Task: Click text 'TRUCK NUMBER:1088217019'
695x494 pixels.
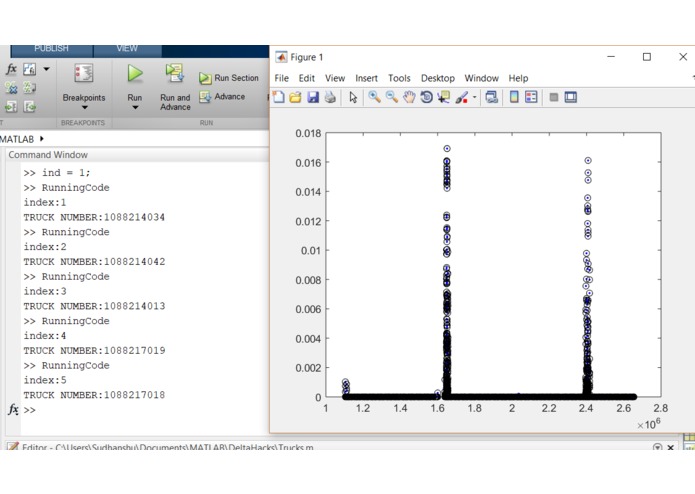Action: click(94, 350)
